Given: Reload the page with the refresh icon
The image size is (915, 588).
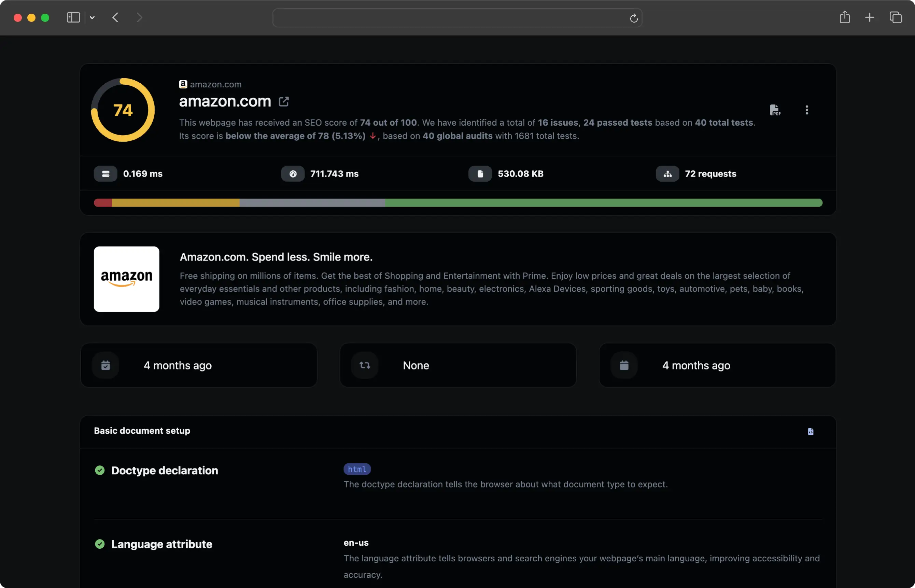Looking at the screenshot, I should coord(634,18).
